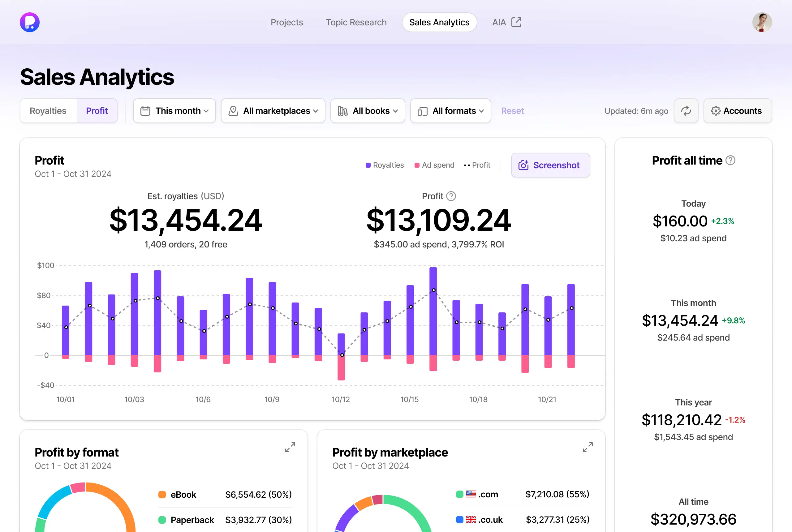The height and width of the screenshot is (532, 792).
Task: Click the location pin icon in marketplaces filter
Action: 233,111
